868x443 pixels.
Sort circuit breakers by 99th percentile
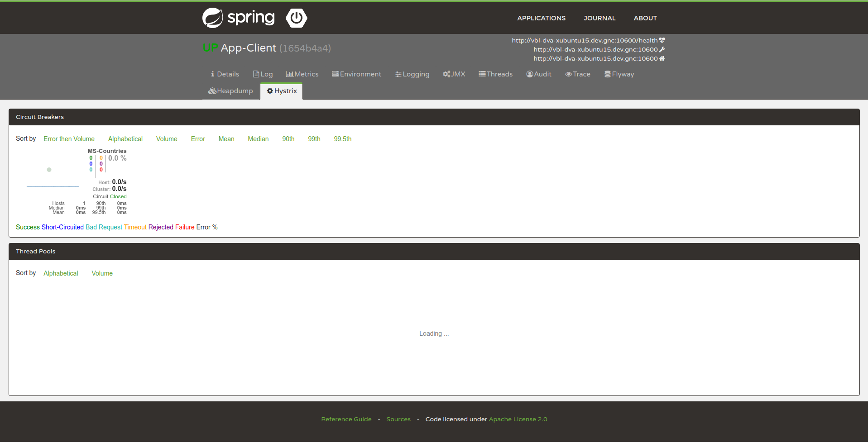[314, 139]
